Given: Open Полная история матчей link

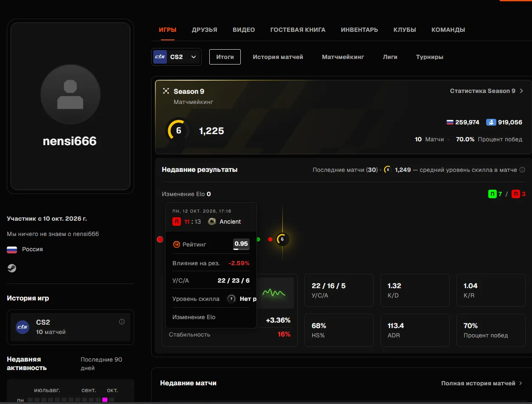Looking at the screenshot, I should (x=482, y=383).
